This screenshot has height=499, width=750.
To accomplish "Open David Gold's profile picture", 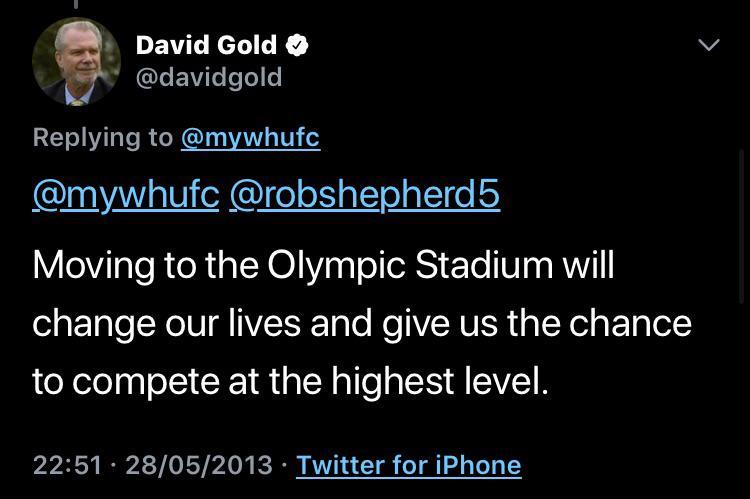I will coord(76,61).
